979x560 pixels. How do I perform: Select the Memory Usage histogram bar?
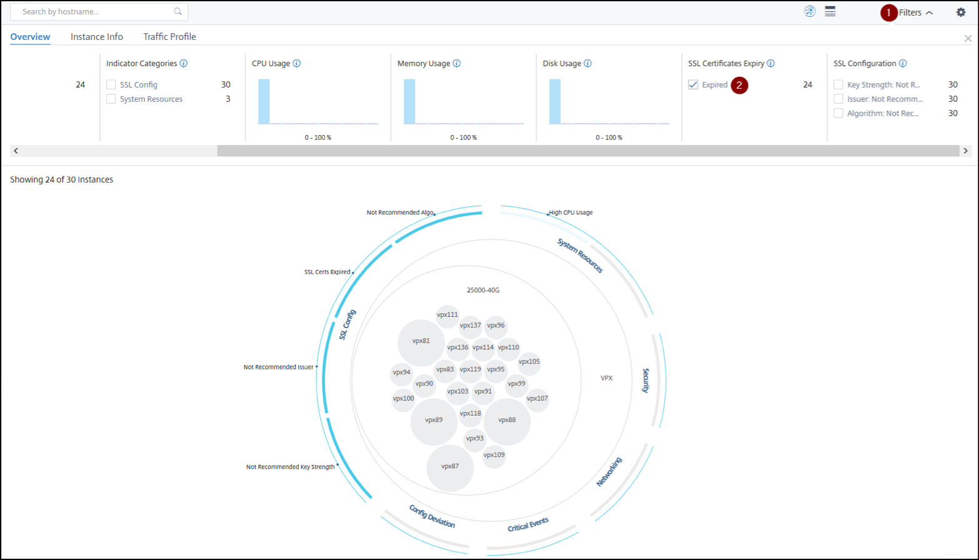tap(409, 101)
